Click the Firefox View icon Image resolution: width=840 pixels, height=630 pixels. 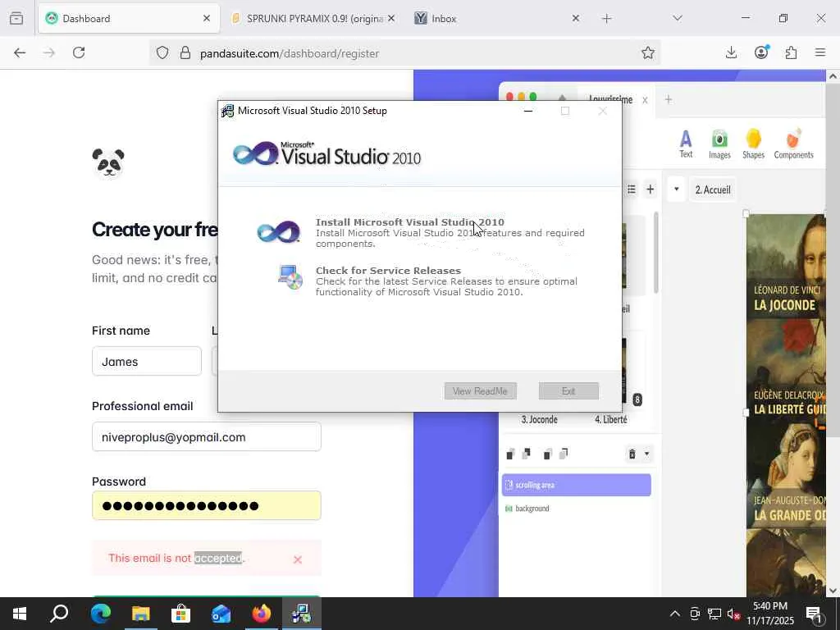16,18
